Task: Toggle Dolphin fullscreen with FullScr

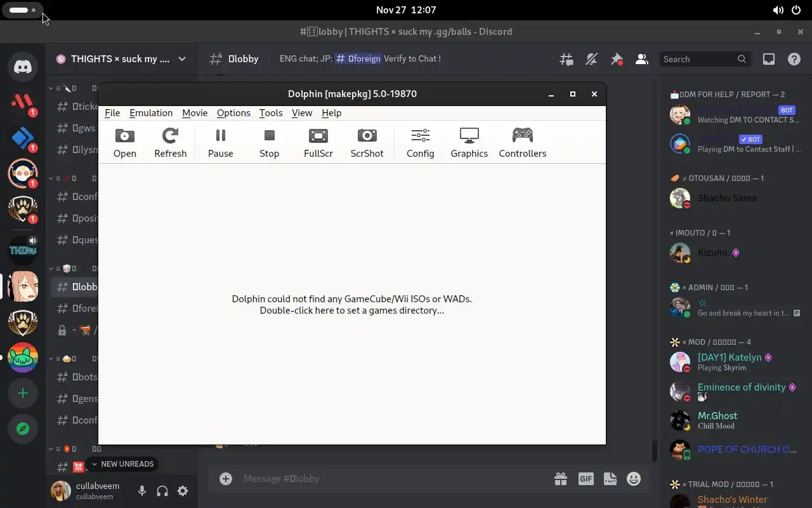Action: click(x=318, y=143)
